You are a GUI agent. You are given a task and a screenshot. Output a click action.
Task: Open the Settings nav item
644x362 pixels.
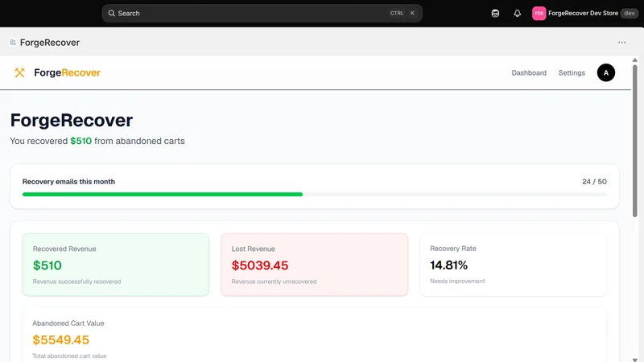tap(572, 72)
